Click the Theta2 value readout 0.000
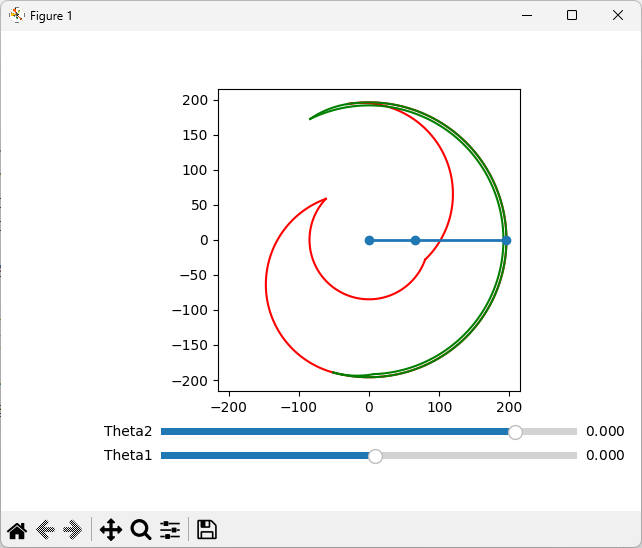The height and width of the screenshot is (548, 642). point(605,431)
